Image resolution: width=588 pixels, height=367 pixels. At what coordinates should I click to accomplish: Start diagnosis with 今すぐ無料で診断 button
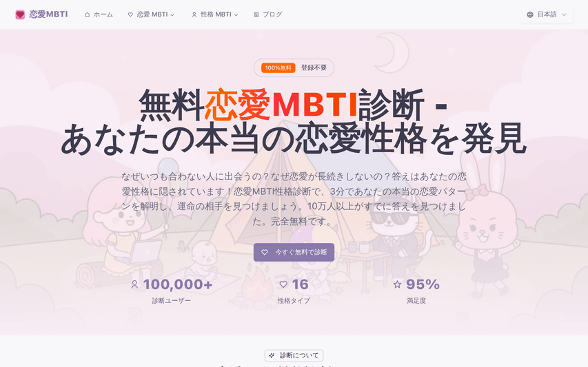point(294,253)
